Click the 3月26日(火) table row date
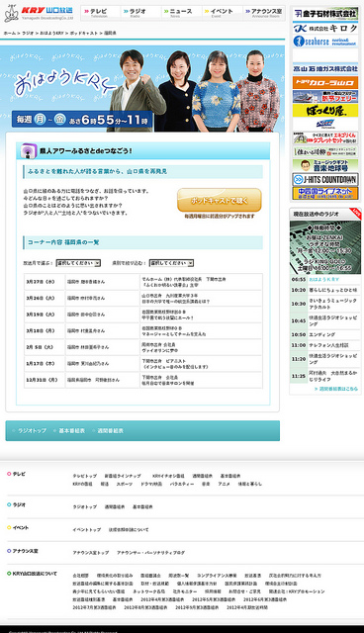 point(41,299)
